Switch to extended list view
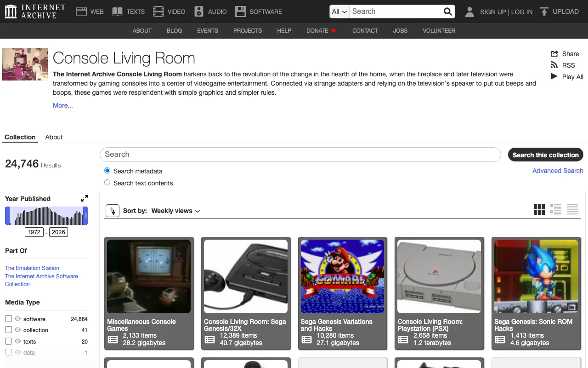588x368 pixels. click(556, 210)
